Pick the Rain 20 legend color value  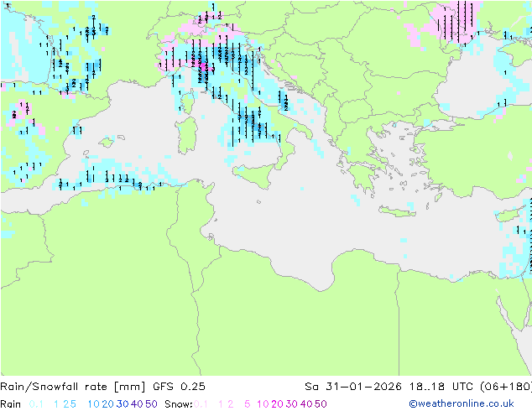click(x=108, y=404)
